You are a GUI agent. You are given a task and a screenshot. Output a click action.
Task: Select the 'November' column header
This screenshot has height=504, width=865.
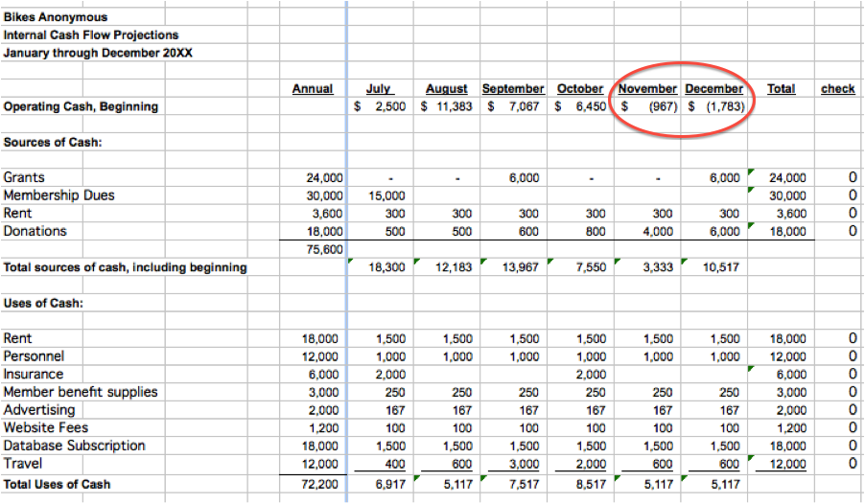pyautogui.click(x=647, y=88)
